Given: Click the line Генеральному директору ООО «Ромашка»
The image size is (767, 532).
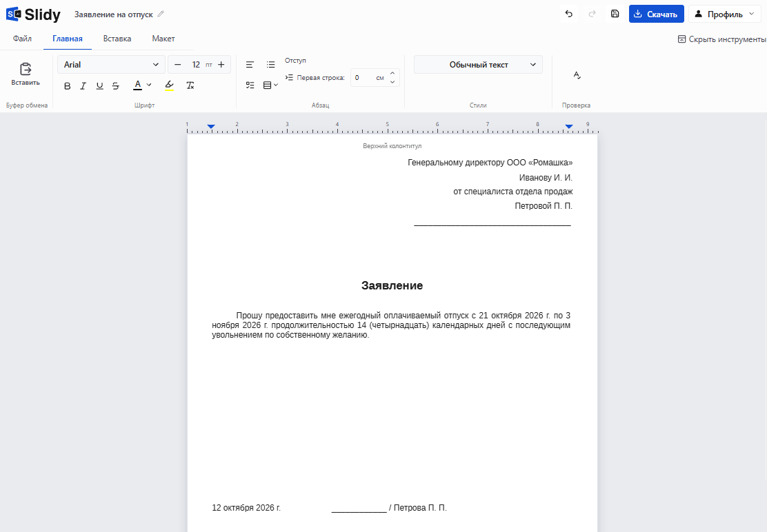Looking at the screenshot, I should click(490, 163).
